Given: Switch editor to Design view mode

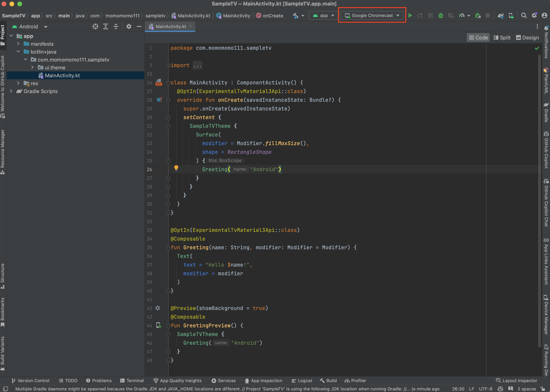Looking at the screenshot, I should tap(527, 38).
